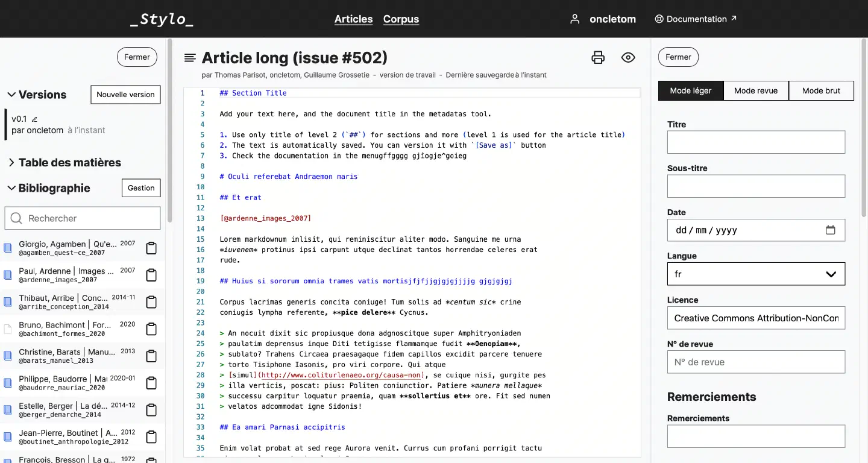Click the _Stylo_ logo

point(162,19)
